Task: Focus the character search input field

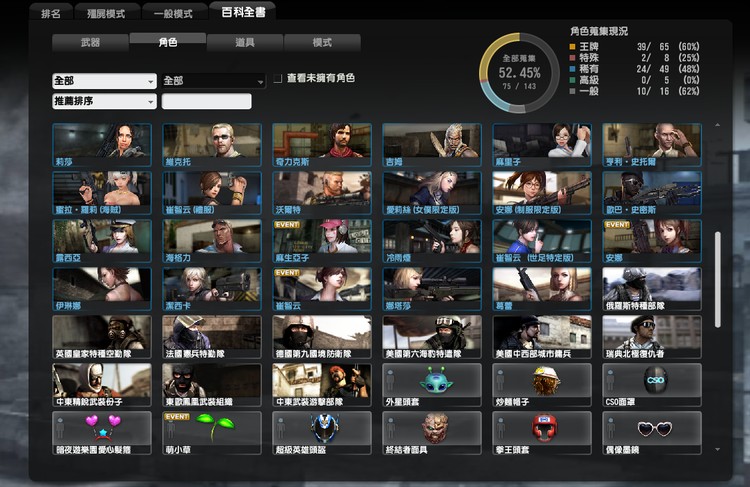Action: coord(207,101)
